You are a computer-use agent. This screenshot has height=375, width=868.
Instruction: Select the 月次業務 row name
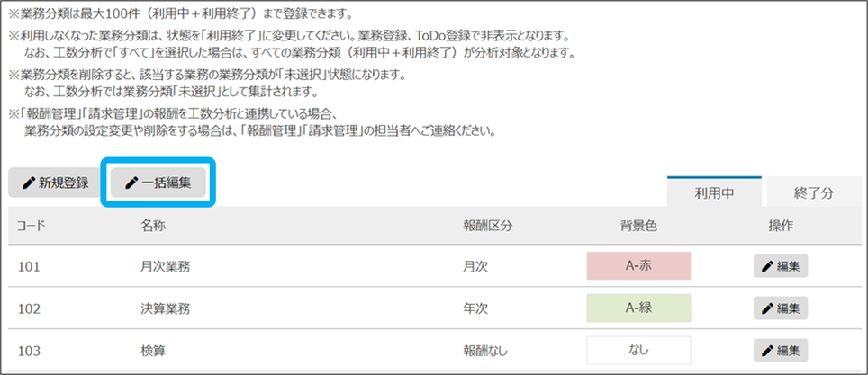pyautogui.click(x=165, y=266)
